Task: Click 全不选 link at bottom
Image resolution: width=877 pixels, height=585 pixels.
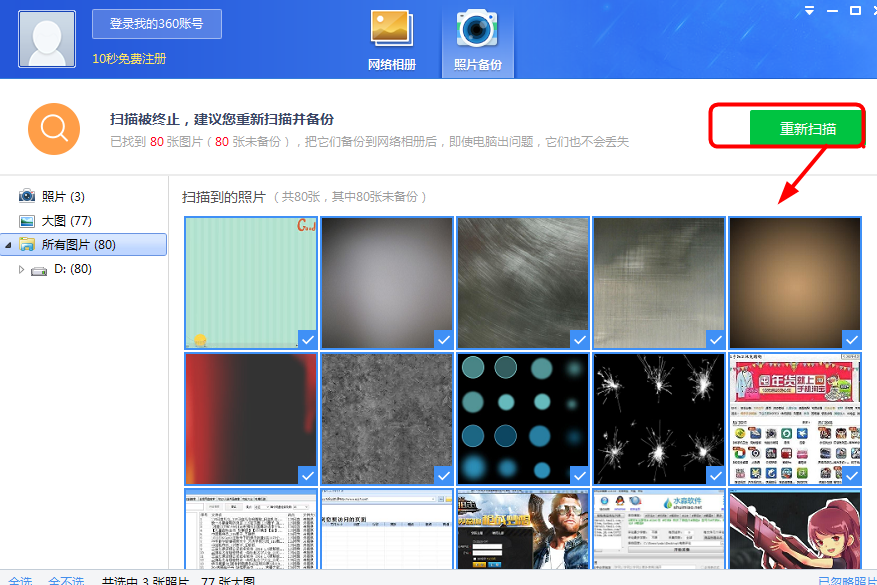Action: click(66, 581)
